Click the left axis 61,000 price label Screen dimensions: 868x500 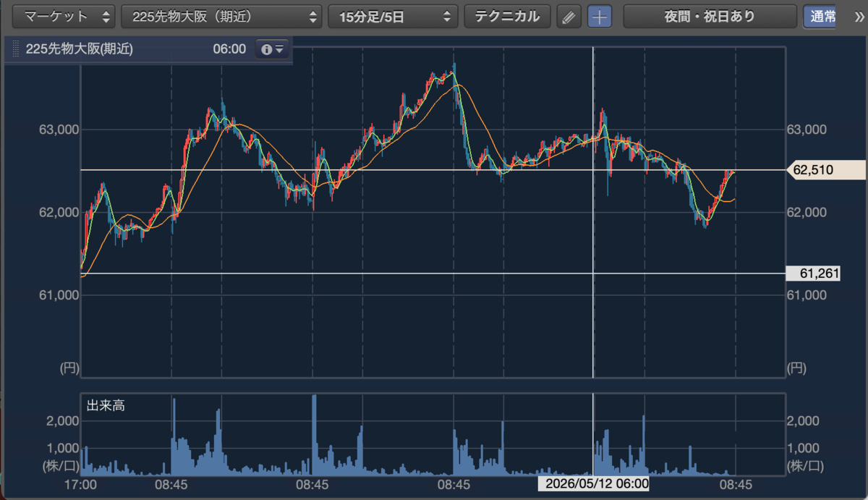pos(58,295)
